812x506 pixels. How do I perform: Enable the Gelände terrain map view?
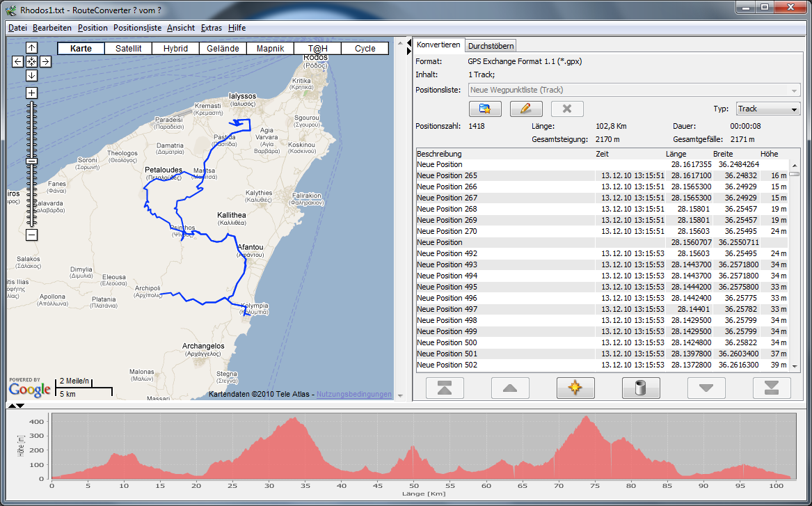(223, 49)
